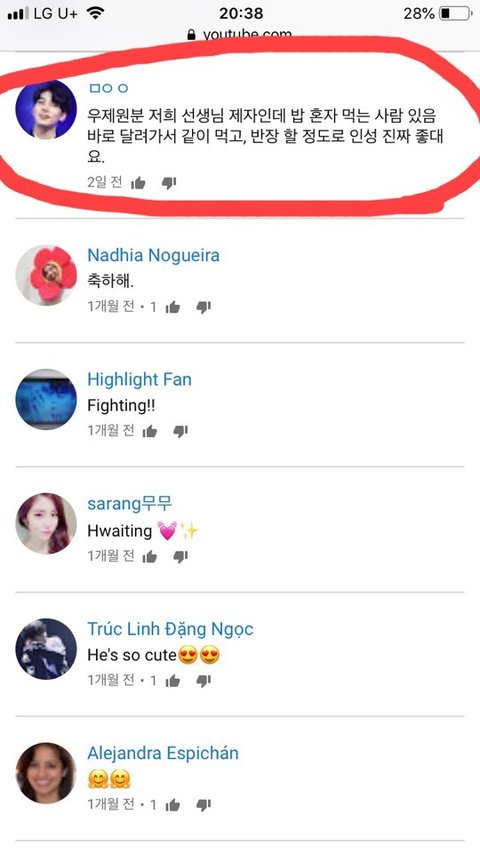Dislike Highlight Fan's Fighting!! comment

[x=180, y=431]
